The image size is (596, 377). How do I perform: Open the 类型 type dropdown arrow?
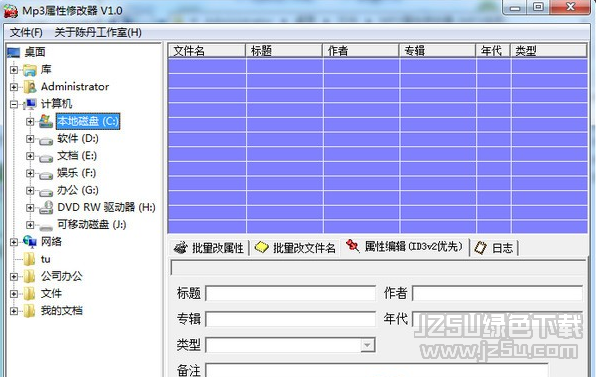click(367, 345)
